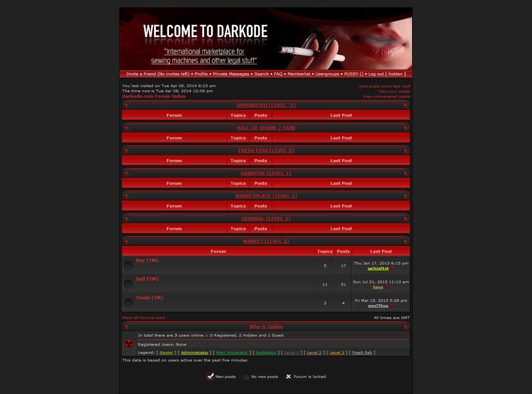
Task: Click the radiation icon in Who is Online
Action: click(x=129, y=344)
